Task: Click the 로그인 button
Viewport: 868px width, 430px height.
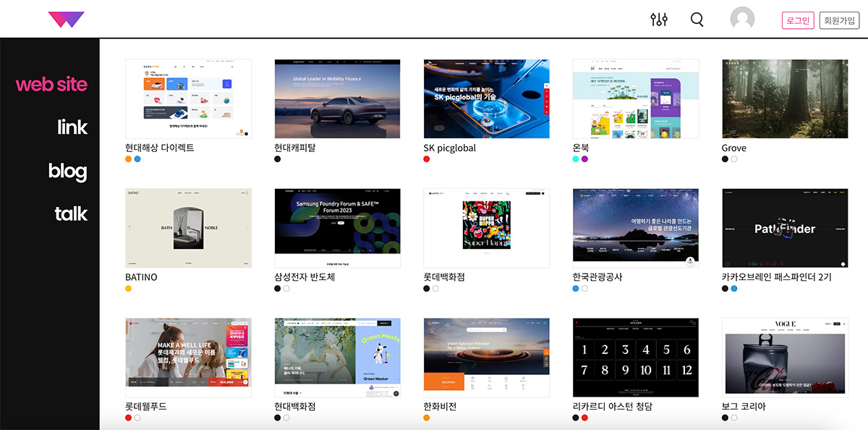Action: (798, 20)
